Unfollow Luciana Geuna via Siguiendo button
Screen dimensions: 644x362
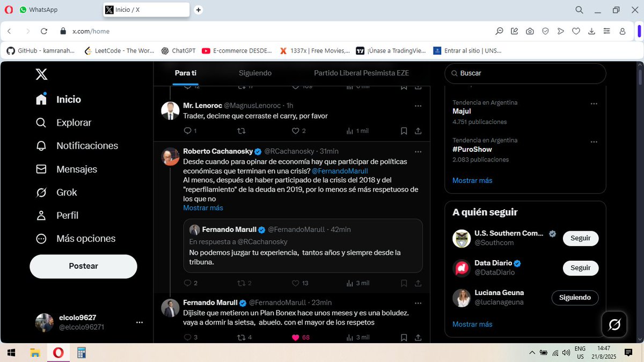click(x=575, y=298)
